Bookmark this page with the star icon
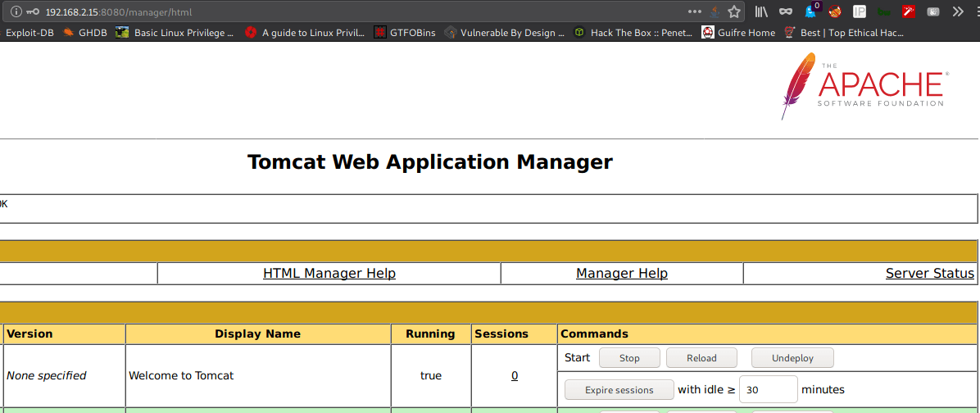This screenshot has width=980, height=413. 733,11
